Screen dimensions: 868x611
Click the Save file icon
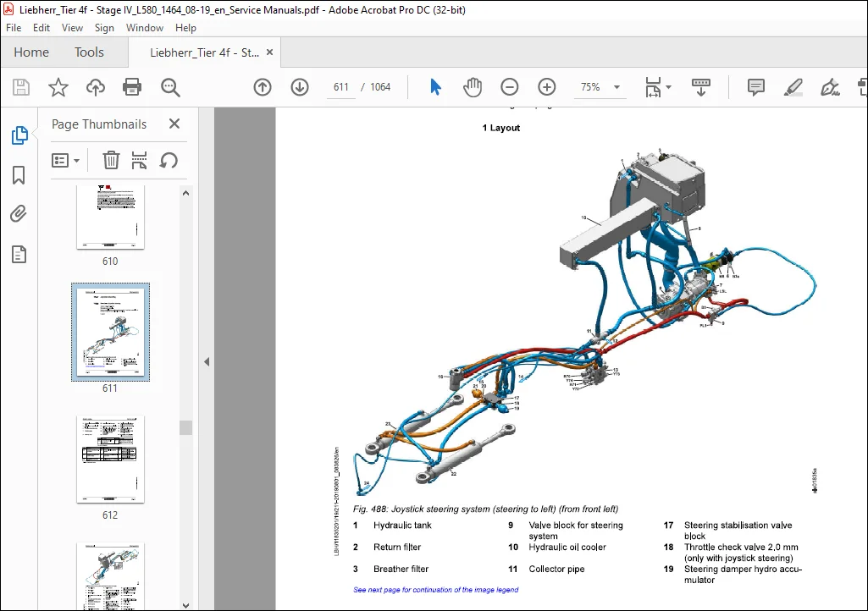21,87
